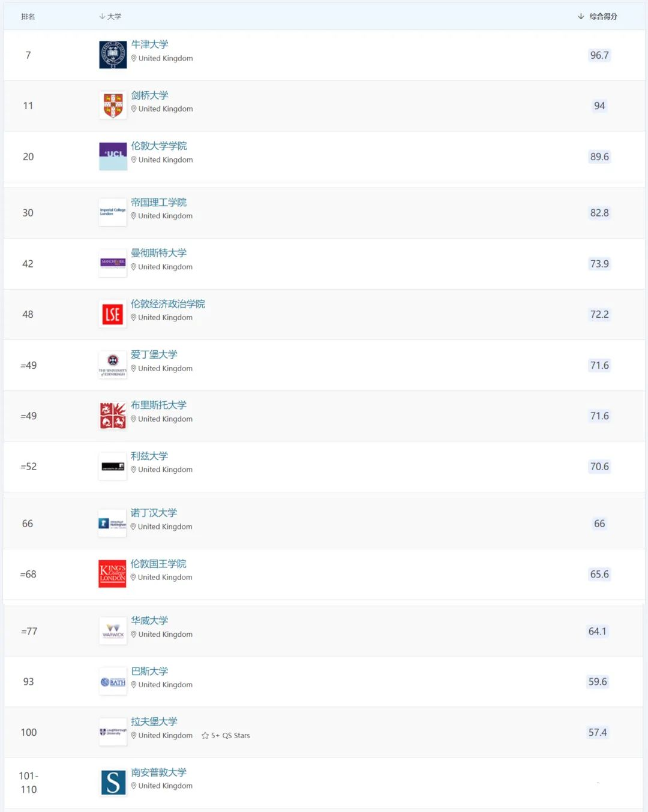Click the University of Bristol red logo

(113, 416)
